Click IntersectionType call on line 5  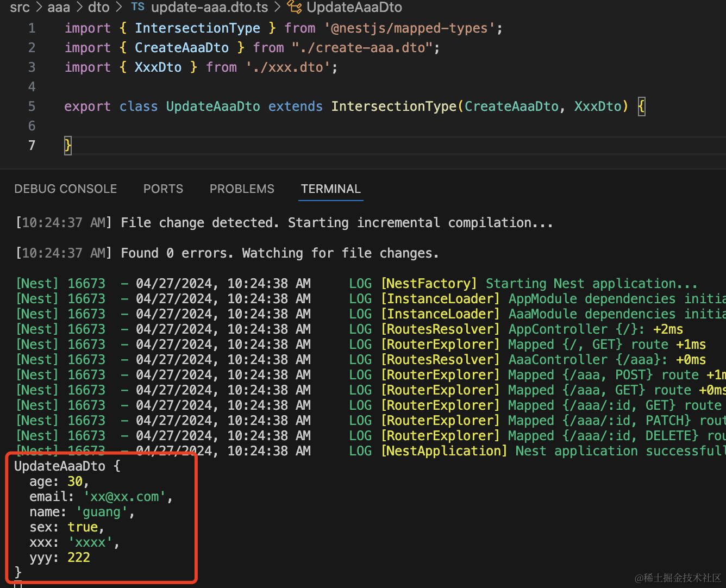click(x=394, y=107)
